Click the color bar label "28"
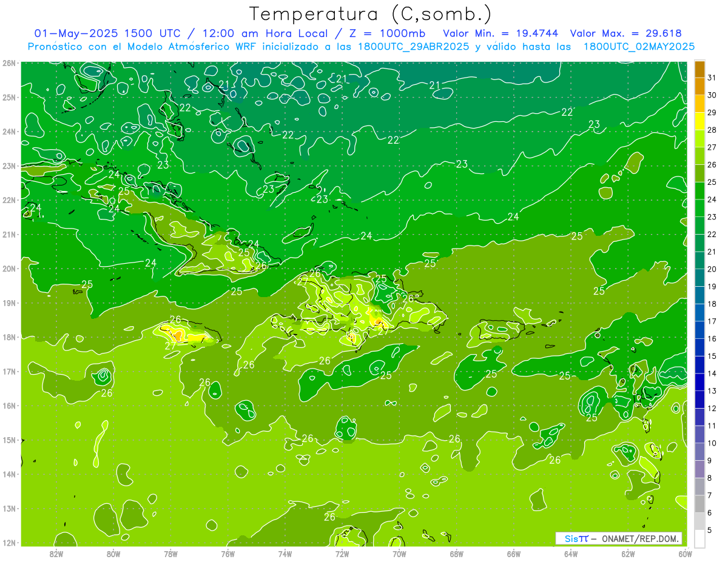Image resolution: width=728 pixels, height=562 pixels. pos(712,130)
